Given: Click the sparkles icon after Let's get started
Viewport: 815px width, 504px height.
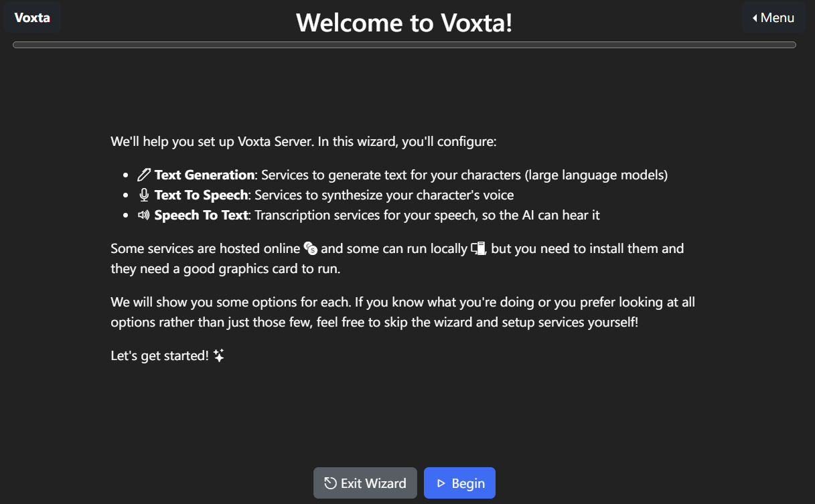Looking at the screenshot, I should click(x=219, y=356).
